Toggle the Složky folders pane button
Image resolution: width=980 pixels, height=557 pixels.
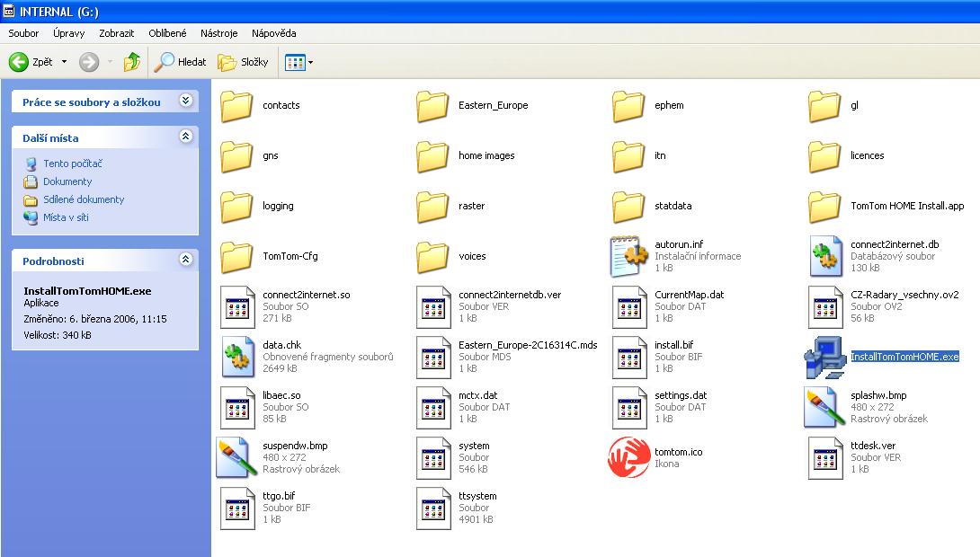pyautogui.click(x=244, y=62)
